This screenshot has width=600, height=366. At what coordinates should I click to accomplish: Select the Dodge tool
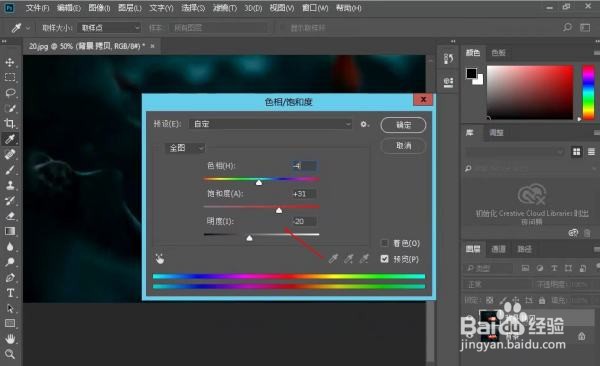coord(10,262)
